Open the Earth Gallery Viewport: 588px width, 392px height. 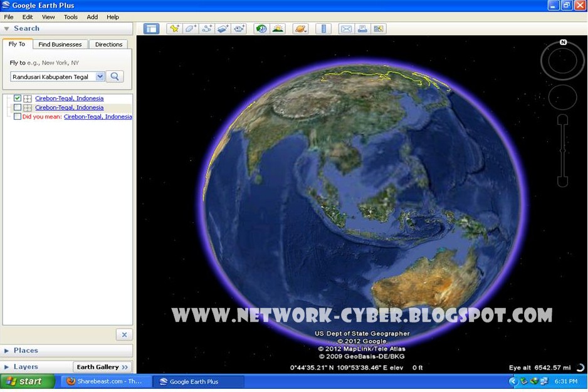click(x=102, y=366)
